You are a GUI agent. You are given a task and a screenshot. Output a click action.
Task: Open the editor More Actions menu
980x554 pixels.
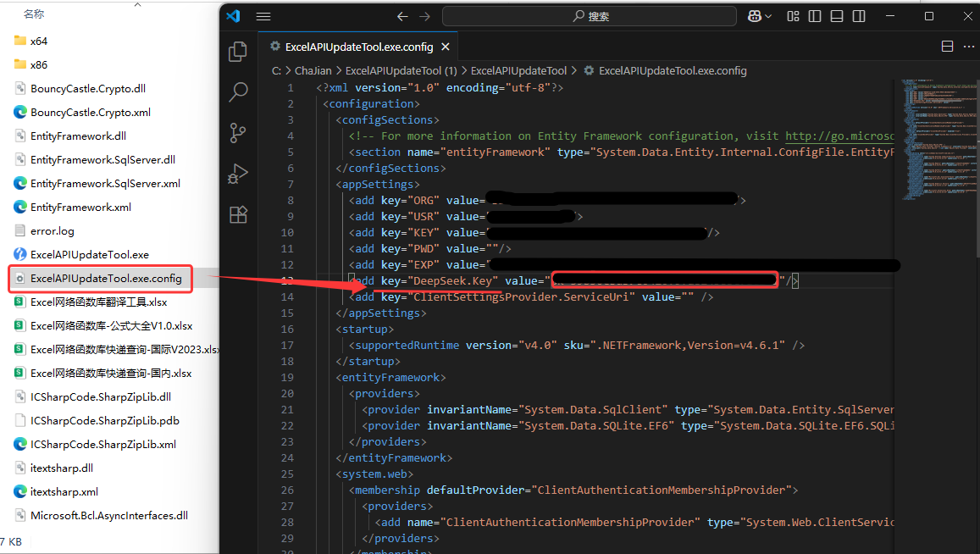(969, 47)
